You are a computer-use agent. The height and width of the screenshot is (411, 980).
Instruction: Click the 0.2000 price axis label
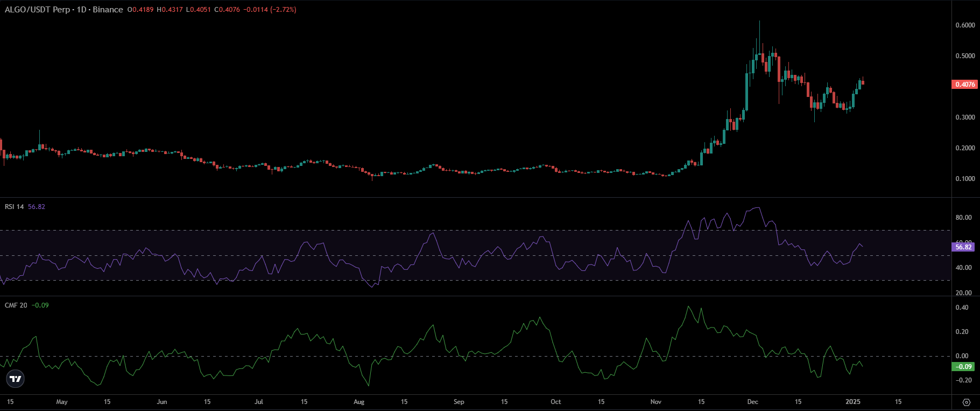965,148
